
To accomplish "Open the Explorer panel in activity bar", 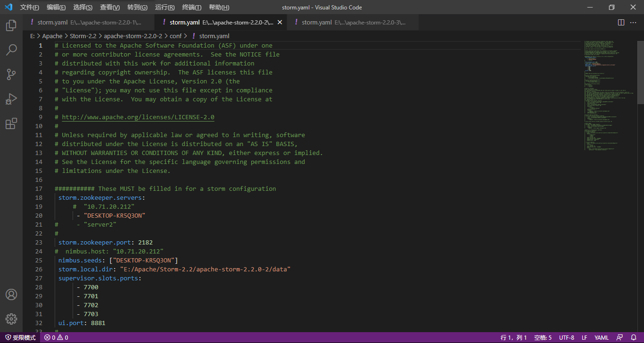I will [11, 25].
